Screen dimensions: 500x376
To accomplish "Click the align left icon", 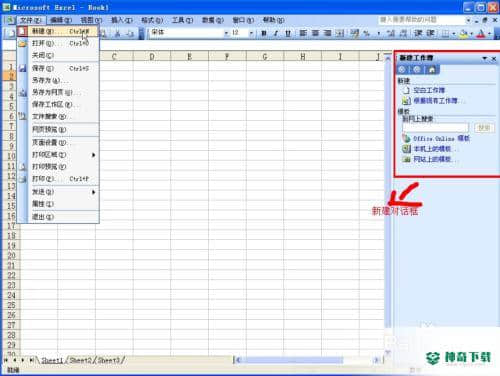I will 303,33.
